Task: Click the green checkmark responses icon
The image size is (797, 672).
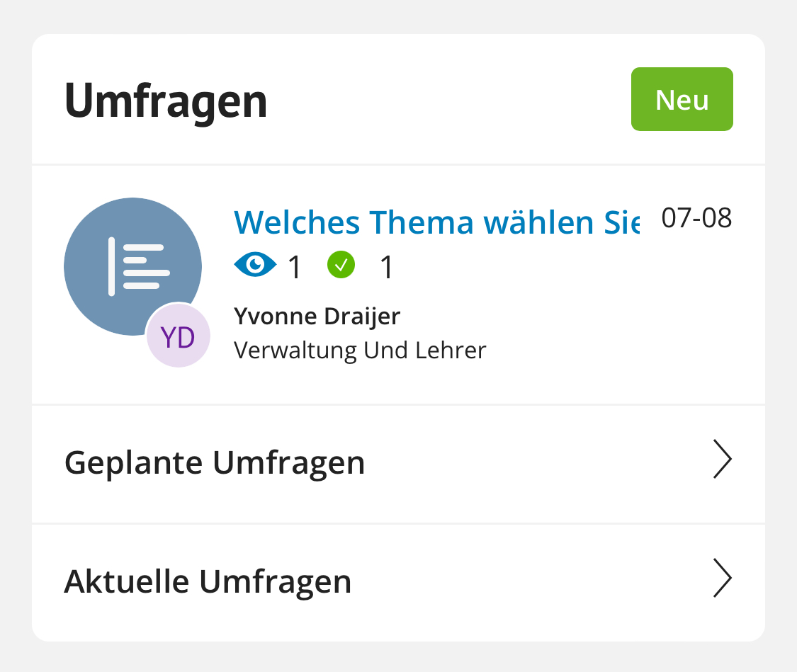Action: (x=341, y=265)
